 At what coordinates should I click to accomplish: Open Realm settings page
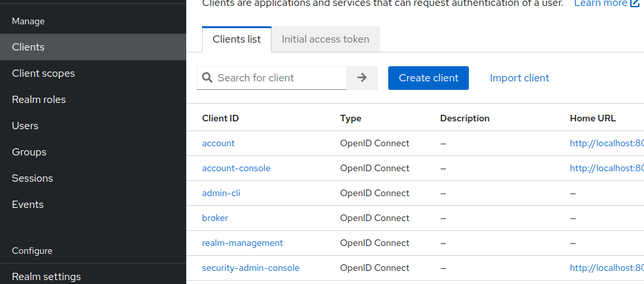tap(46, 276)
